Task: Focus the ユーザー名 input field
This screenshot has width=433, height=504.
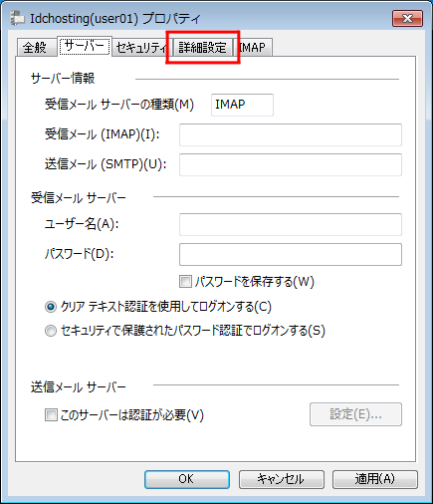Action: pyautogui.click(x=291, y=224)
